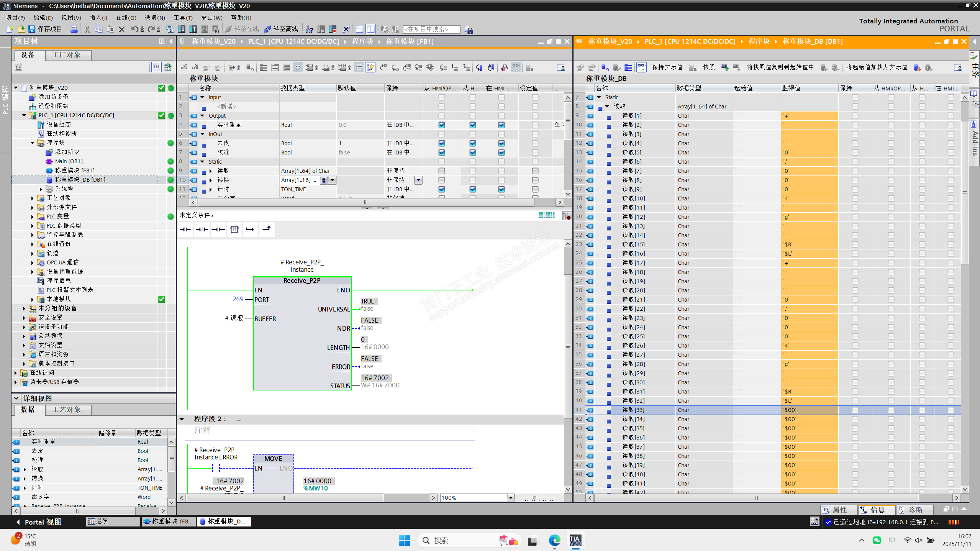Screen dimensions: 980x551
Task: Open the zoom 100% dropdown arrow
Action: point(511,498)
